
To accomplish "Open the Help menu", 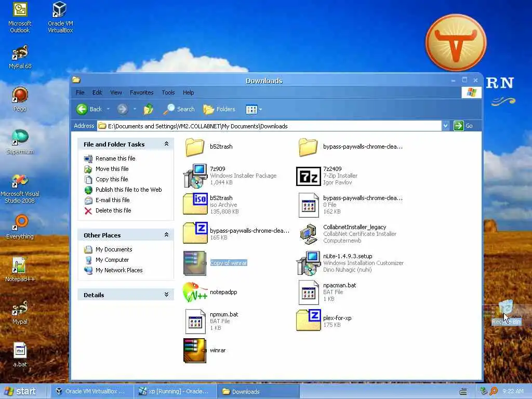I will (x=188, y=92).
